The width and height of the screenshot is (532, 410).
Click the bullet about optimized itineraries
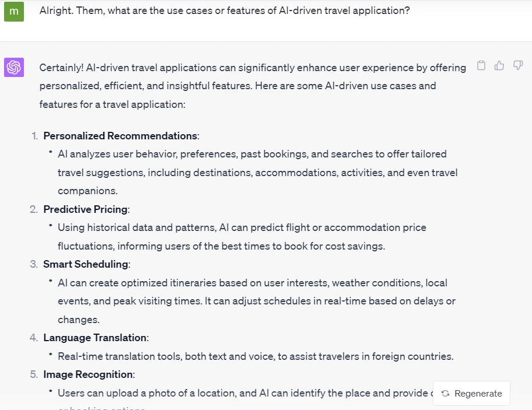[257, 301]
